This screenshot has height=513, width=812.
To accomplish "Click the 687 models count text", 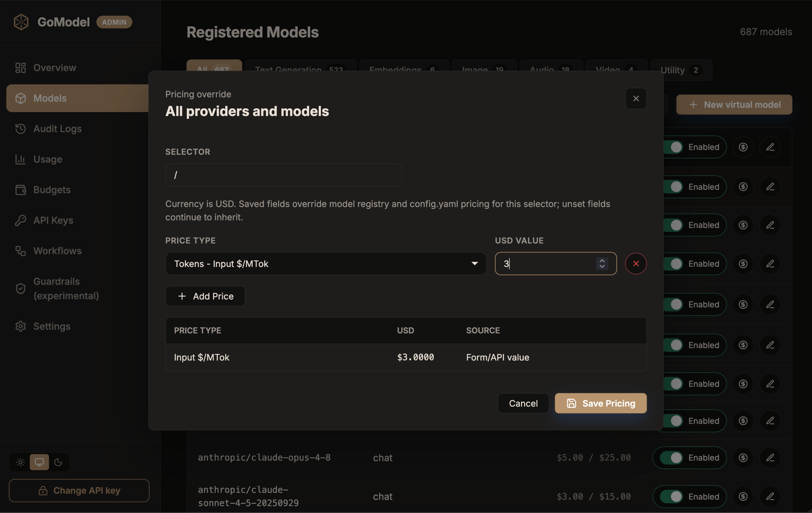I will (x=766, y=32).
